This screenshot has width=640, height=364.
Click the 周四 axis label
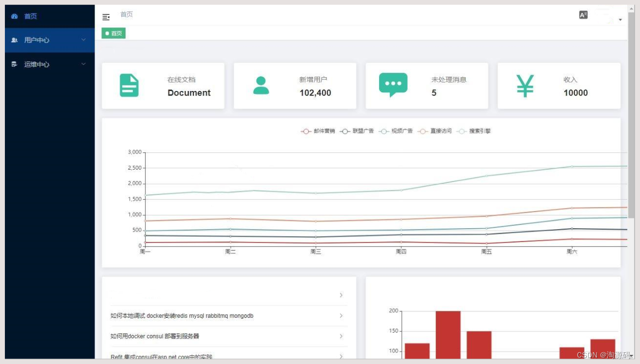coord(401,252)
